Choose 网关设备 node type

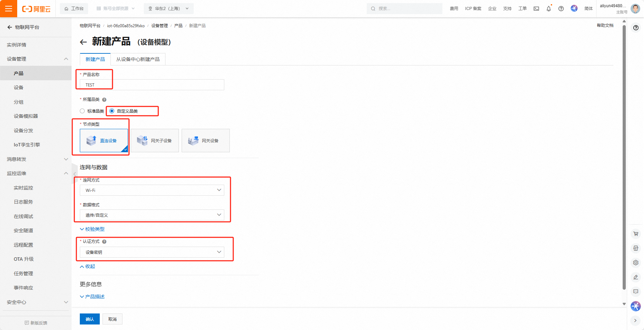206,141
